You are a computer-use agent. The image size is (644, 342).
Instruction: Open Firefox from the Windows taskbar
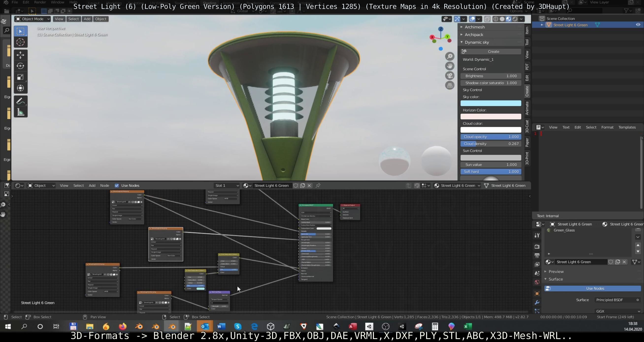122,326
